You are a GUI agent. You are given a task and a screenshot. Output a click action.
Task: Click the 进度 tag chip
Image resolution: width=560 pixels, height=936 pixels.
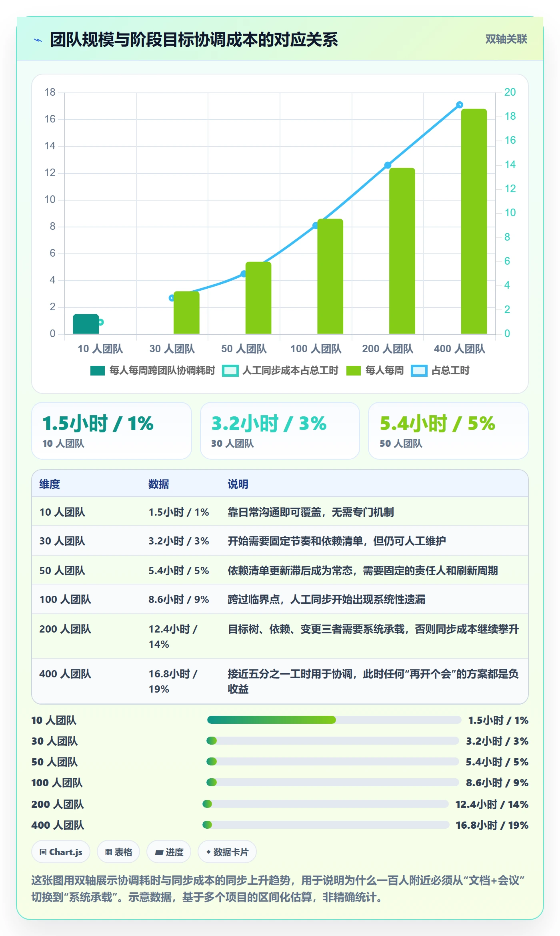point(169,852)
